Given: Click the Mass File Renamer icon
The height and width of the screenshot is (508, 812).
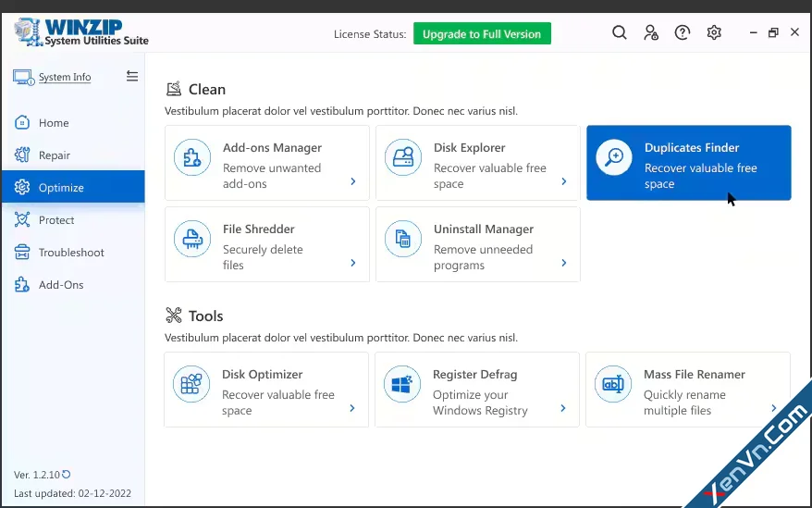Looking at the screenshot, I should coord(613,384).
